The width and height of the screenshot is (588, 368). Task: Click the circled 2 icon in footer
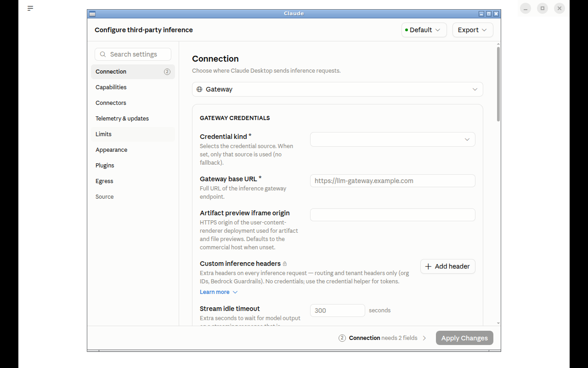click(x=342, y=338)
